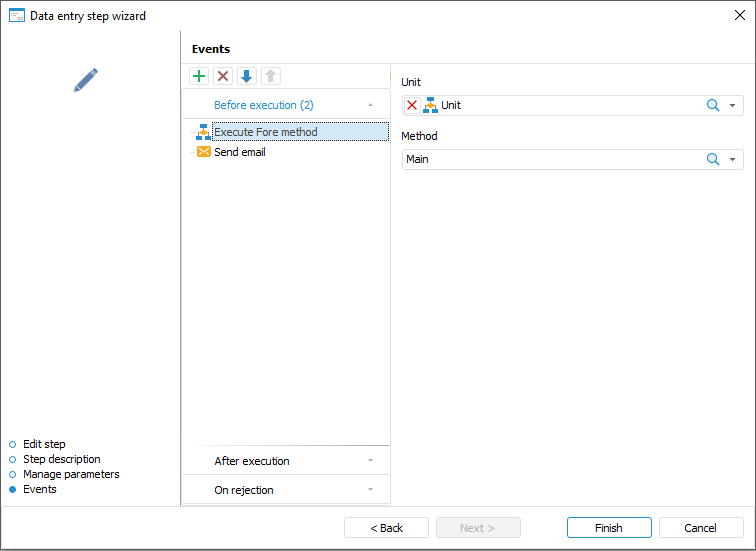Click the red X delete event icon
The width and height of the screenshot is (756, 551).
[223, 76]
